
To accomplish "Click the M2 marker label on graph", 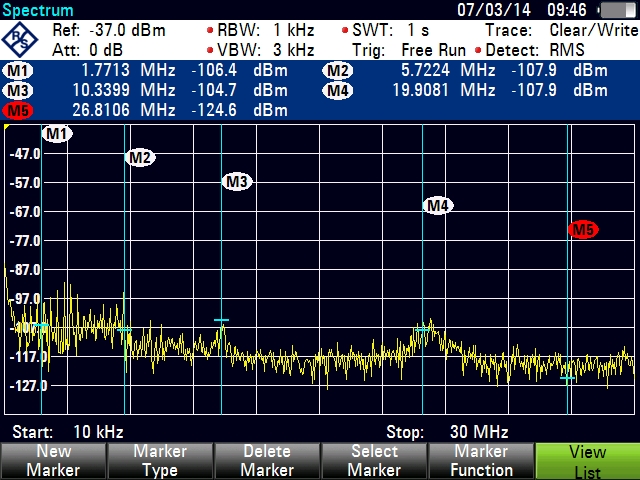I will click(140, 158).
